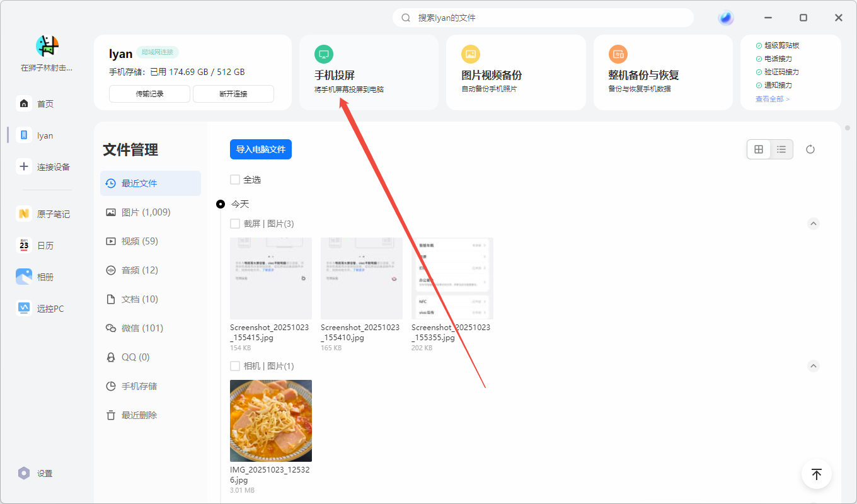Refresh the file list
Image resolution: width=857 pixels, height=504 pixels.
click(810, 149)
